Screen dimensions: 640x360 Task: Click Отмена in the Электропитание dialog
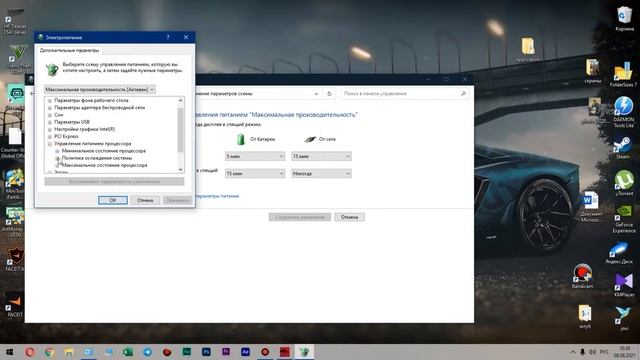[145, 200]
